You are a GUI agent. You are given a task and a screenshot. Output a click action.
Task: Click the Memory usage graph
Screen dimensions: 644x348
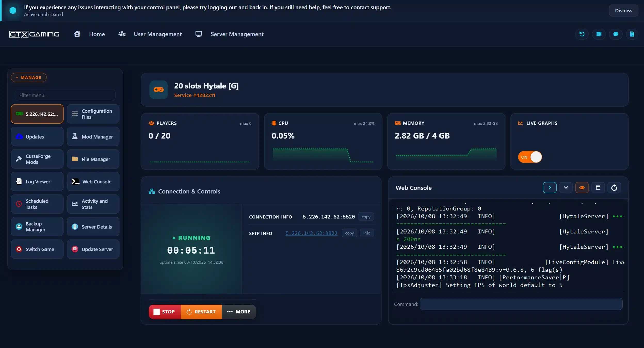pyautogui.click(x=446, y=155)
